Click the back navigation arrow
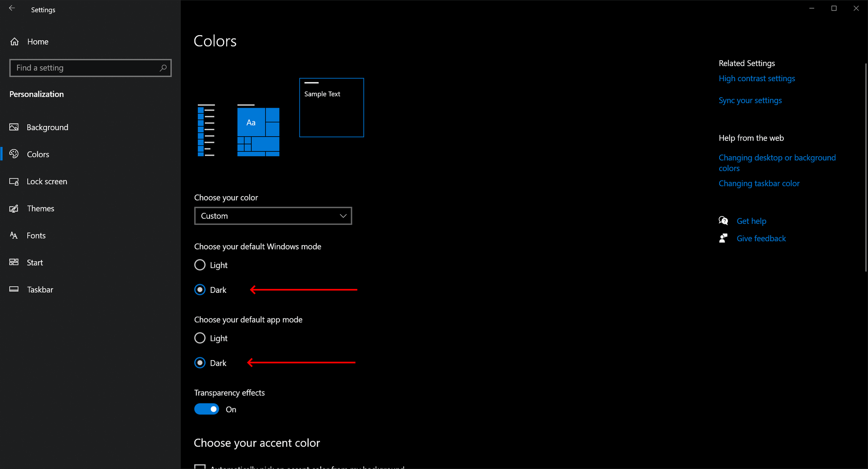The height and width of the screenshot is (469, 868). (x=12, y=7)
